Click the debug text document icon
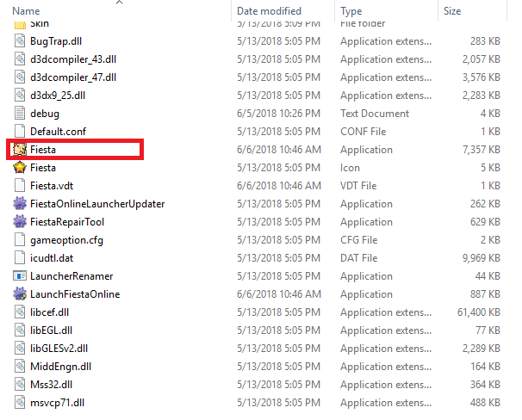This screenshot has width=522, height=420. pos(20,114)
